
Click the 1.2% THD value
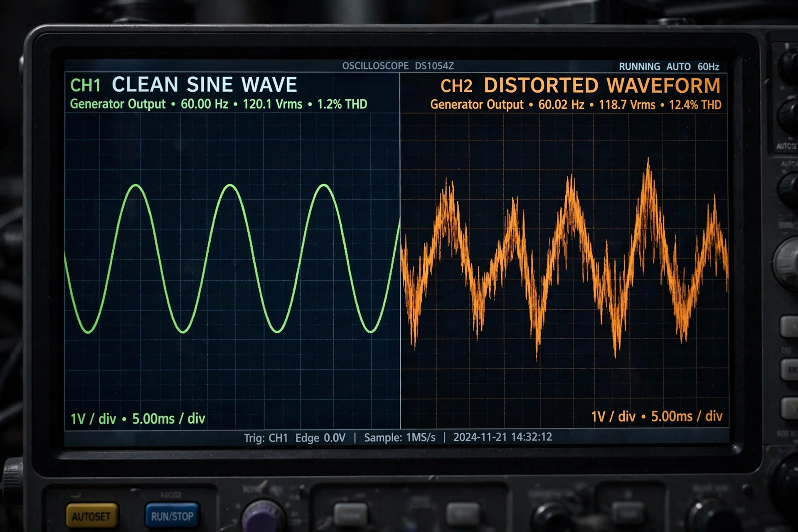tap(342, 104)
